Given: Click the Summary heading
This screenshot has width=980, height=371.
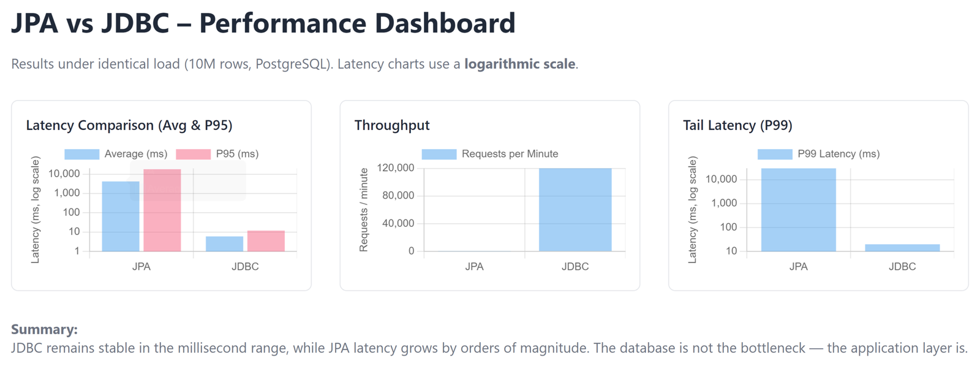Looking at the screenshot, I should [44, 329].
